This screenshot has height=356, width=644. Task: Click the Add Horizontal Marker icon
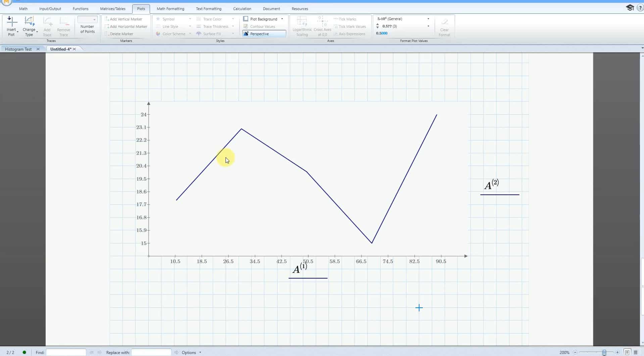(x=107, y=26)
